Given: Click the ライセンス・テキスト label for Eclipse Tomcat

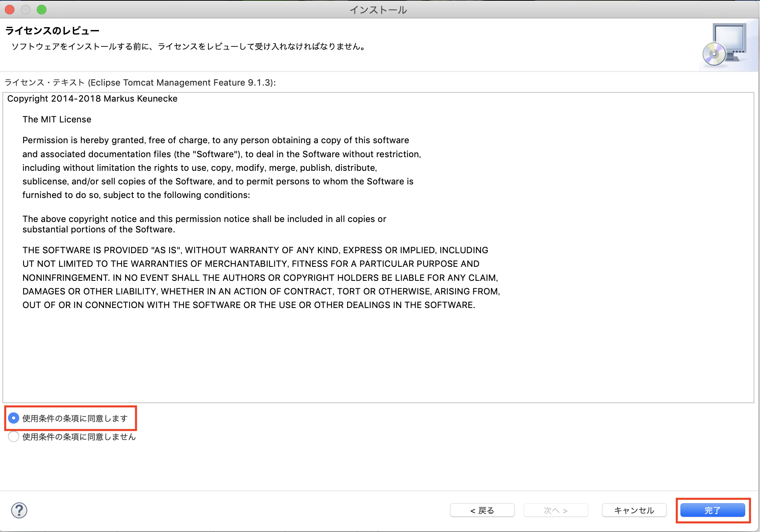Looking at the screenshot, I should (140, 83).
